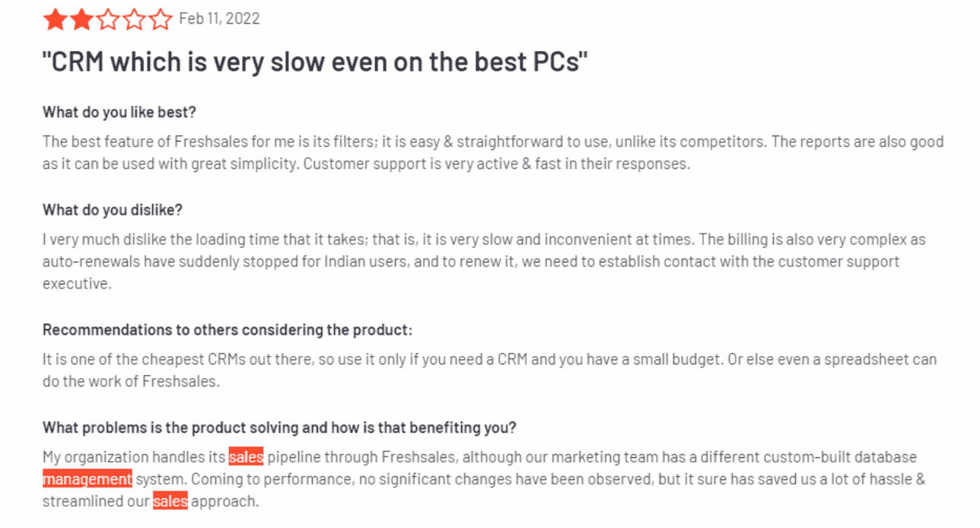The height and width of the screenshot is (528, 980).
Task: Click the highlighted 'management' keyword
Action: 87,479
